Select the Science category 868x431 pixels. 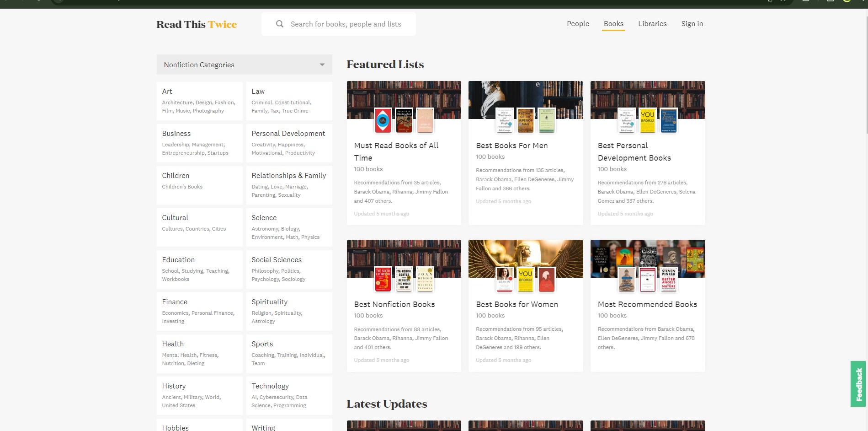pyautogui.click(x=289, y=227)
